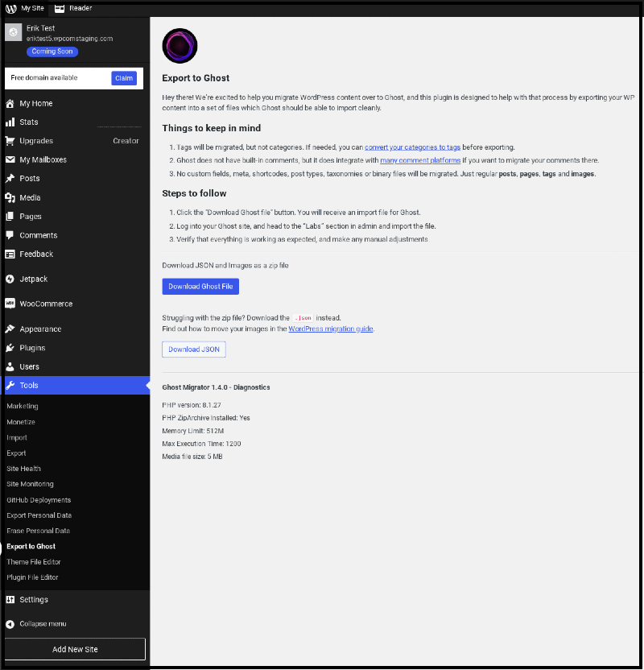Open Media via its camera icon

point(10,197)
